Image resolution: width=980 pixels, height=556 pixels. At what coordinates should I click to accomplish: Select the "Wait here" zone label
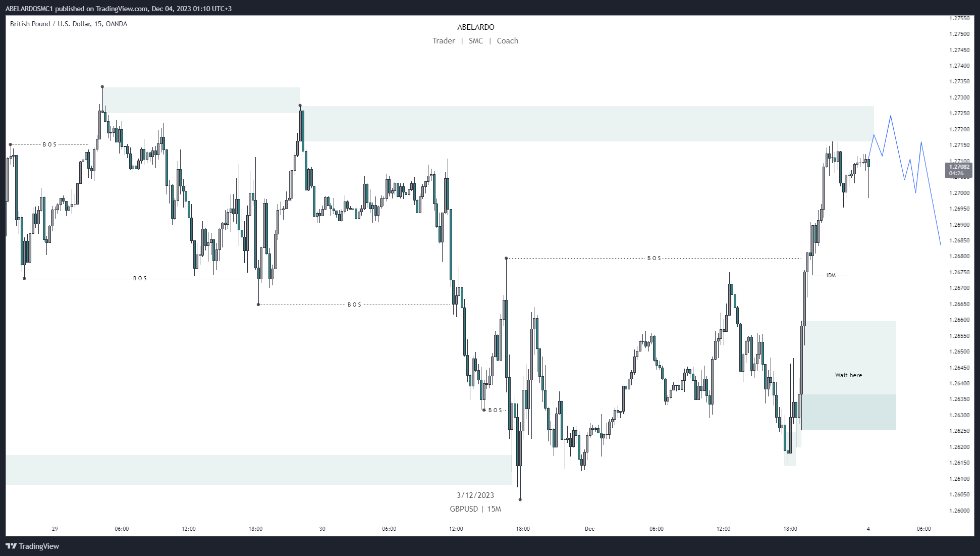point(848,375)
